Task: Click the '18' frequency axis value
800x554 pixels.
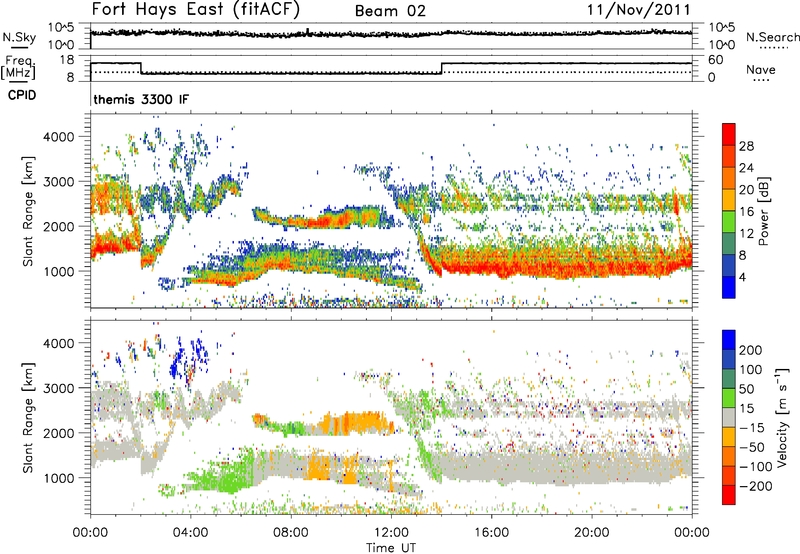Action: coord(66,60)
